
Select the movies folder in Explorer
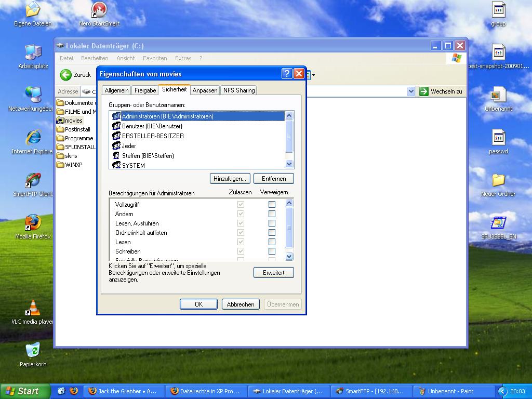[70, 121]
